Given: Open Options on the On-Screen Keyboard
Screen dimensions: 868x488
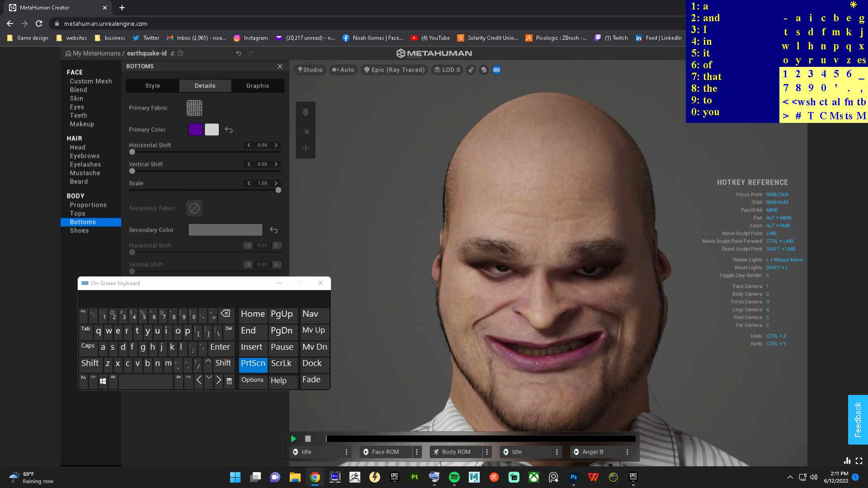Looking at the screenshot, I should 252,380.
